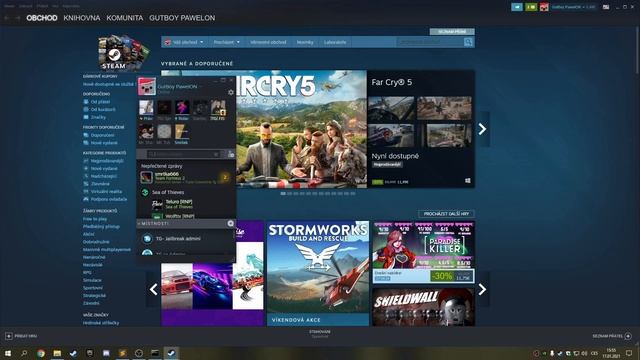Switch to Big Picture mode icon

click(x=606, y=7)
